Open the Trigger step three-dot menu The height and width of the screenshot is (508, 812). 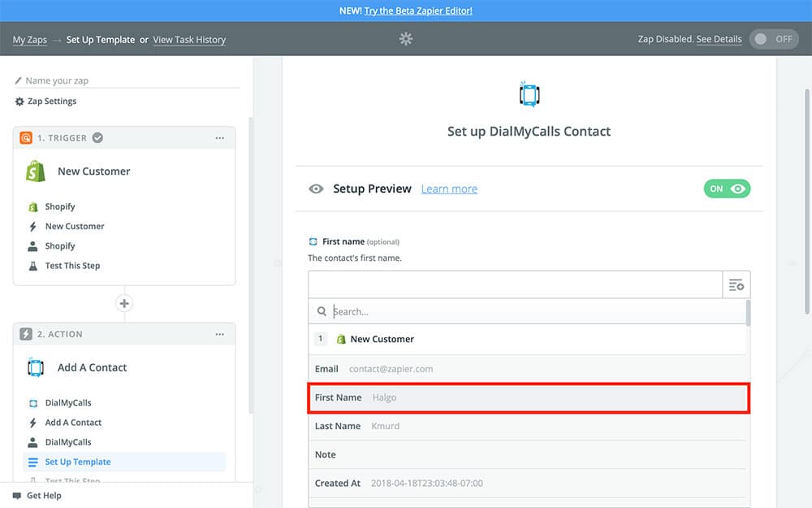[219, 138]
